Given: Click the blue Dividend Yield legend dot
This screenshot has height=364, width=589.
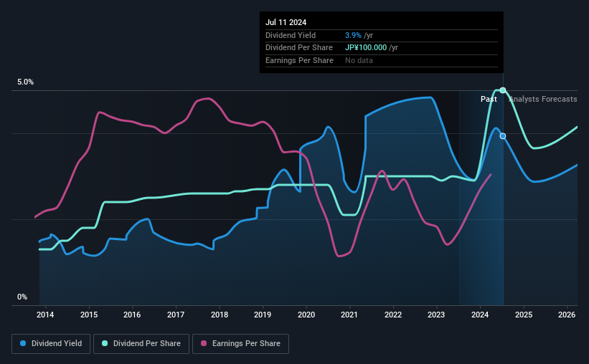Looking at the screenshot, I should pos(23,343).
